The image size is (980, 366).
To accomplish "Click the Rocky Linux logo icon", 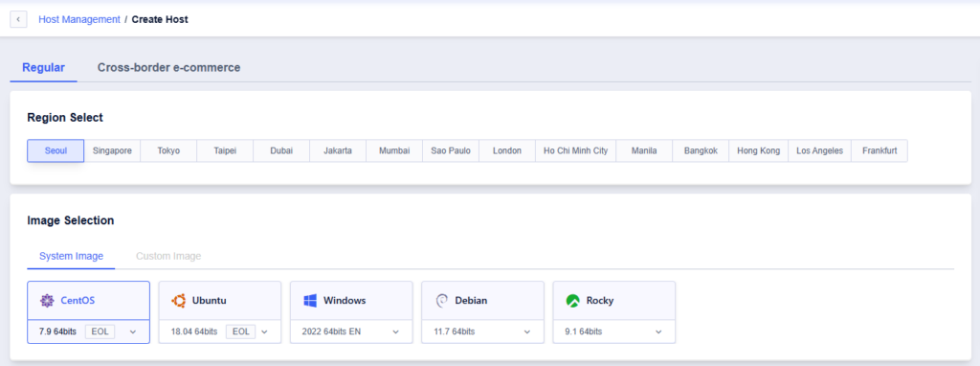I will [573, 301].
